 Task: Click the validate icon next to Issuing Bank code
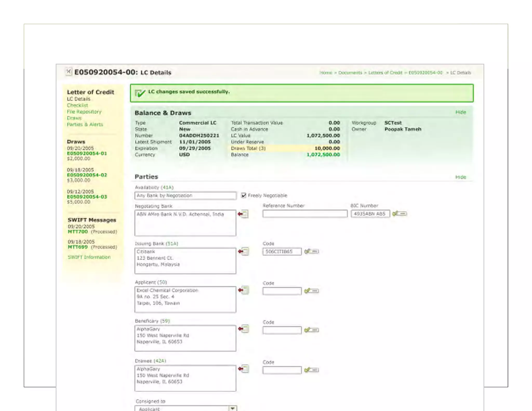tap(311, 251)
